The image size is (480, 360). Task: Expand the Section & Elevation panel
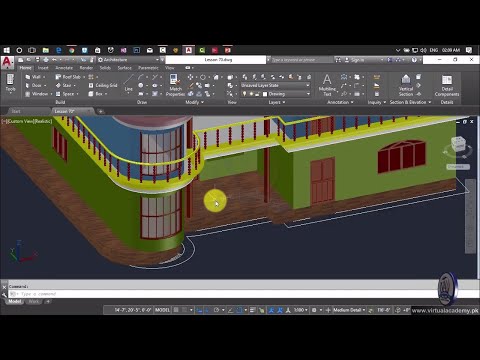coord(410,102)
